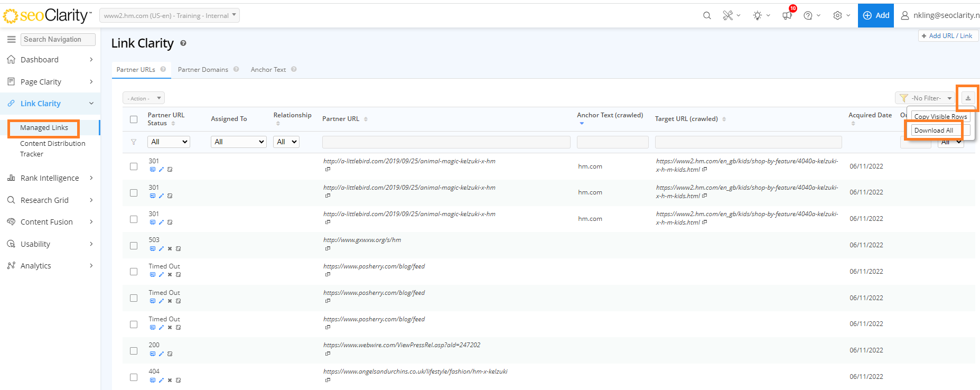
Task: Select the checkbox for the 404 row
Action: coord(134,377)
